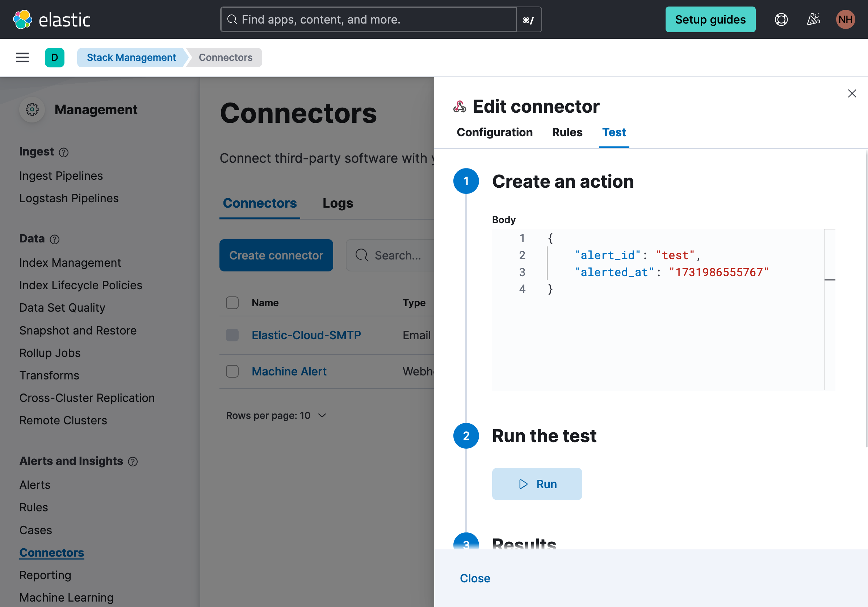
Task: Close the Edit connector flyout with X
Action: click(x=852, y=93)
